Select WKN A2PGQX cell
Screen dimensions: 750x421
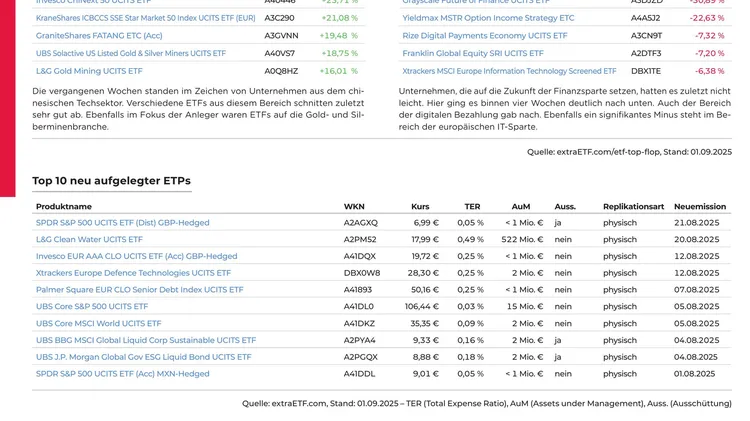(x=360, y=357)
